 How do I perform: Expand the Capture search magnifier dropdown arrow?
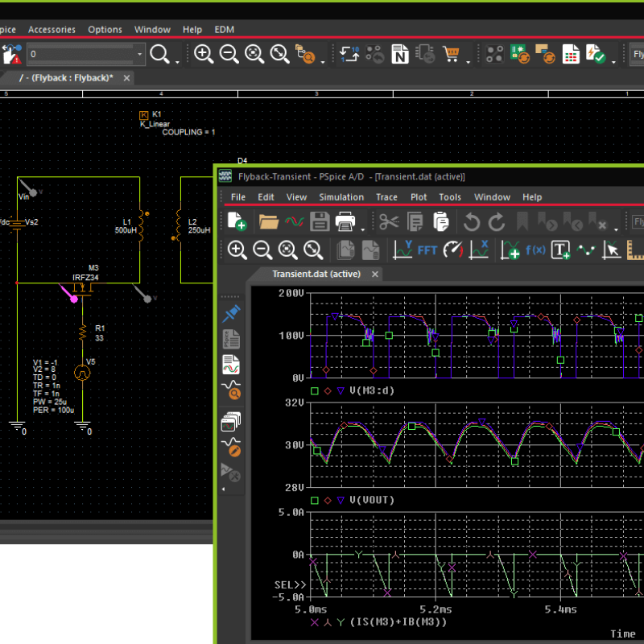(x=176, y=60)
